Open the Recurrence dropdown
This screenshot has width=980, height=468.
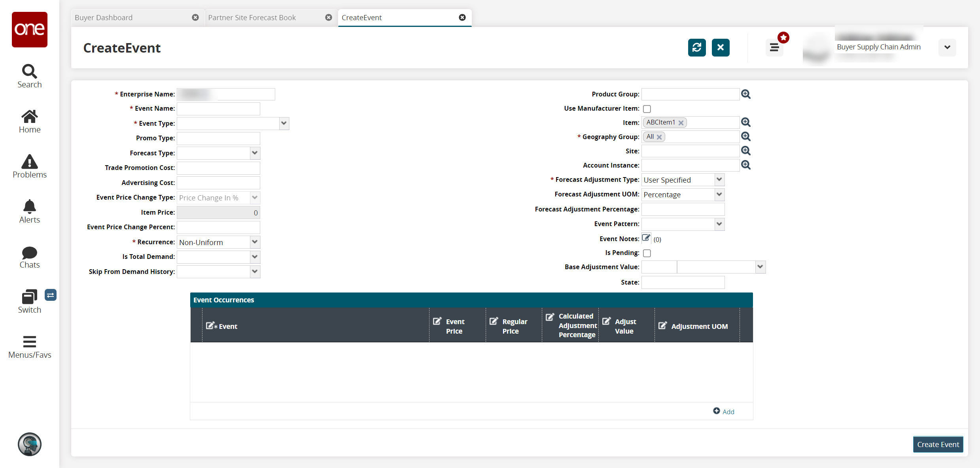pyautogui.click(x=255, y=242)
